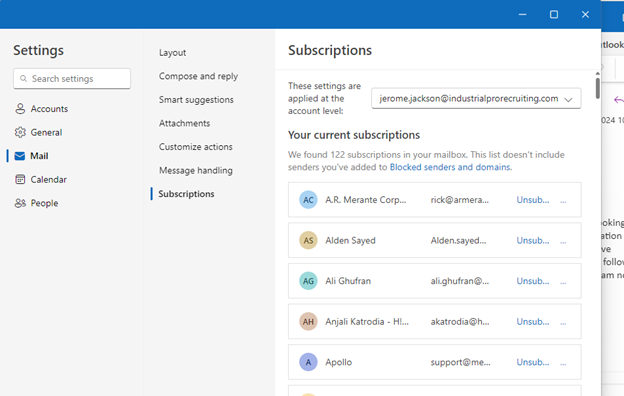Maximize the Settings window
624x396 pixels.
[x=554, y=14]
